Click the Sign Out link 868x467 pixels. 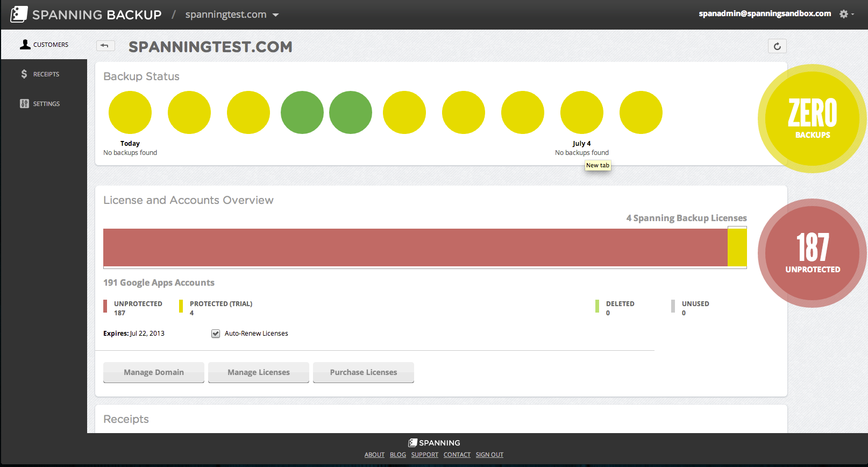pos(489,455)
